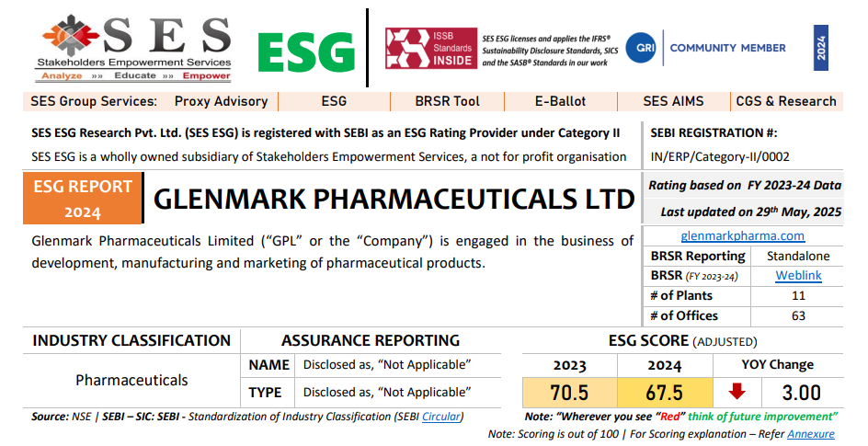
Task: Go to the E-Ballot tab
Action: 560,101
